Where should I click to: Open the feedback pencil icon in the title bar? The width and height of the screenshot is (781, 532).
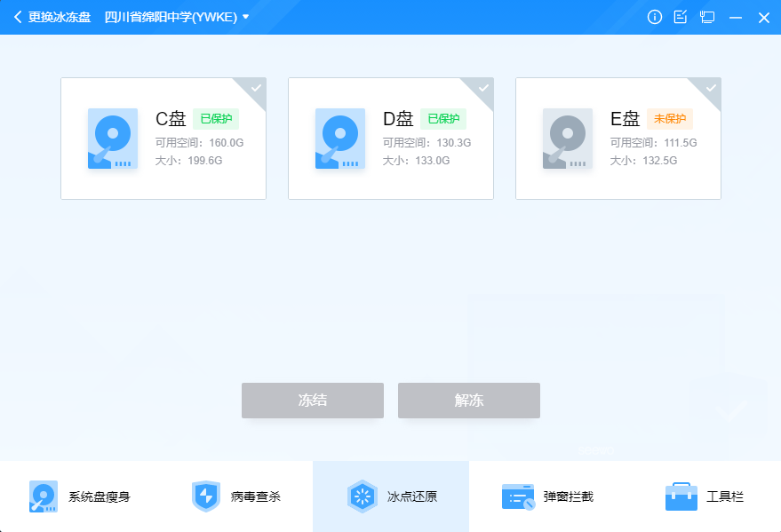681,16
